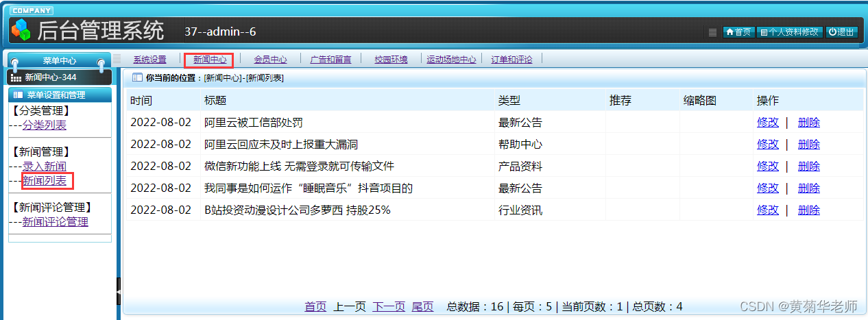
Task: Go to the 首页 home button in header
Action: (739, 32)
